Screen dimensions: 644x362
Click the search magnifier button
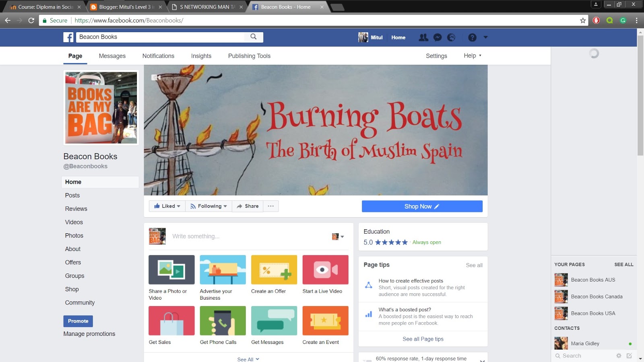pos(254,37)
